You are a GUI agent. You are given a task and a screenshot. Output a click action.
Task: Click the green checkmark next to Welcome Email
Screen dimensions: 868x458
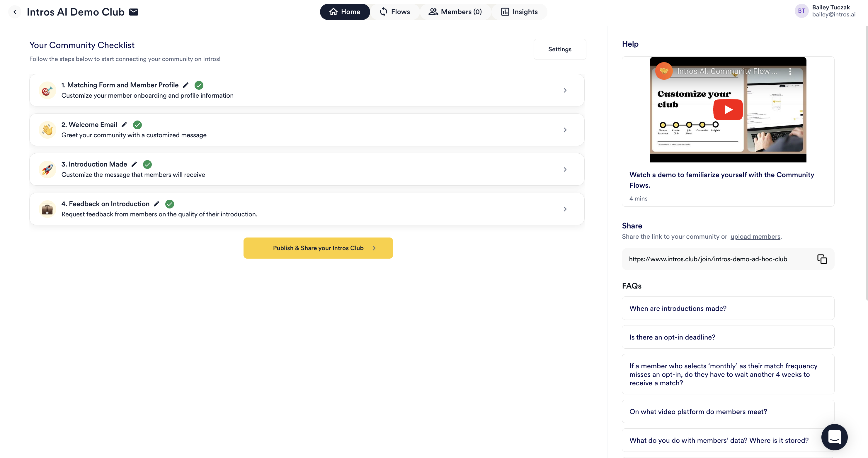click(x=137, y=125)
